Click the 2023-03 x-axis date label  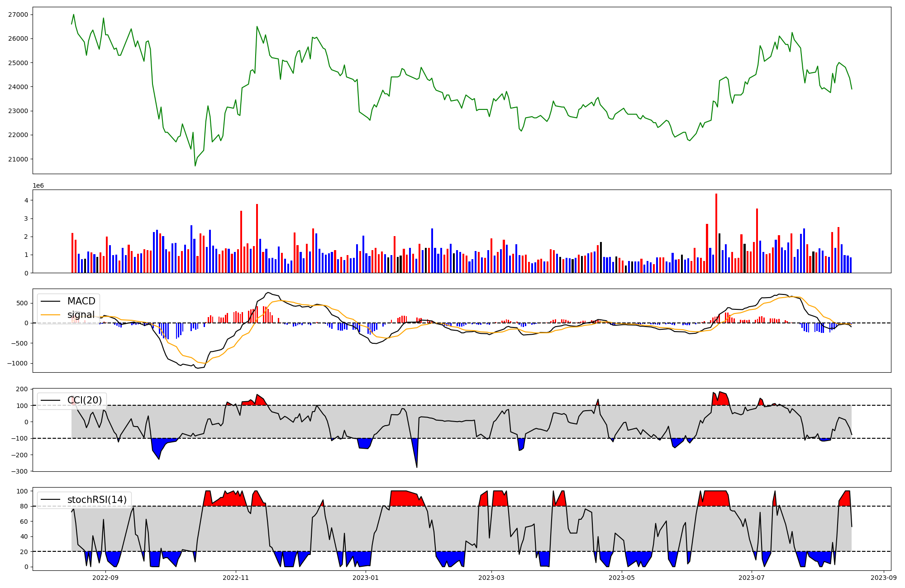(x=491, y=578)
